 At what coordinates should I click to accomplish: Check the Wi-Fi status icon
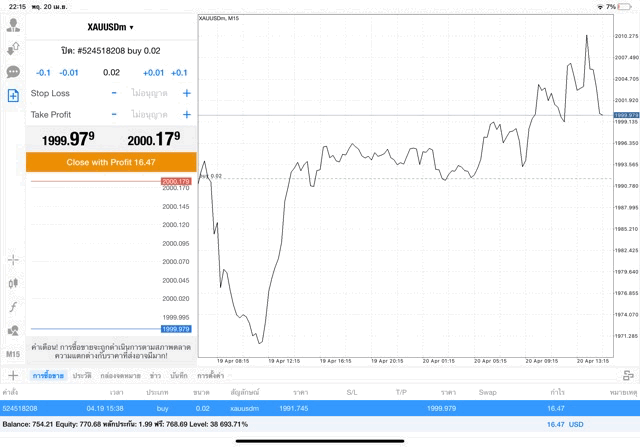pos(600,7)
